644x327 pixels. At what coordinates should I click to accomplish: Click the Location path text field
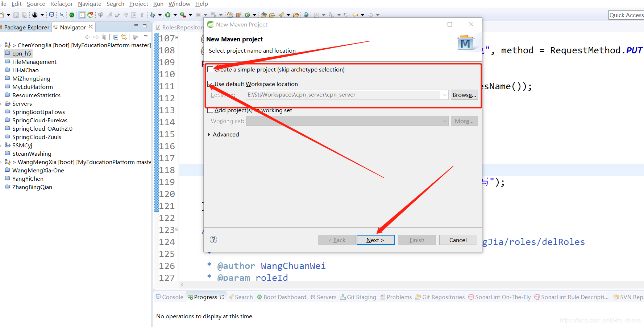point(344,95)
